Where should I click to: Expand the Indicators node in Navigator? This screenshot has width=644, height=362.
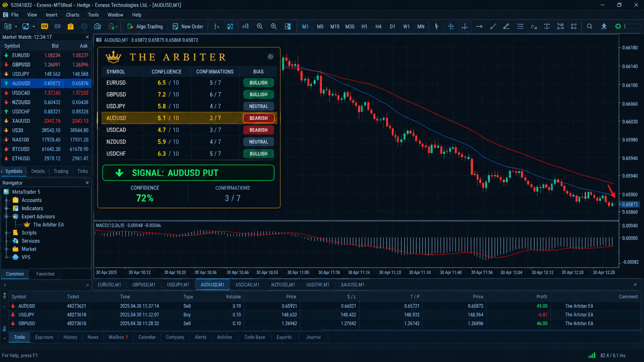tap(7, 208)
